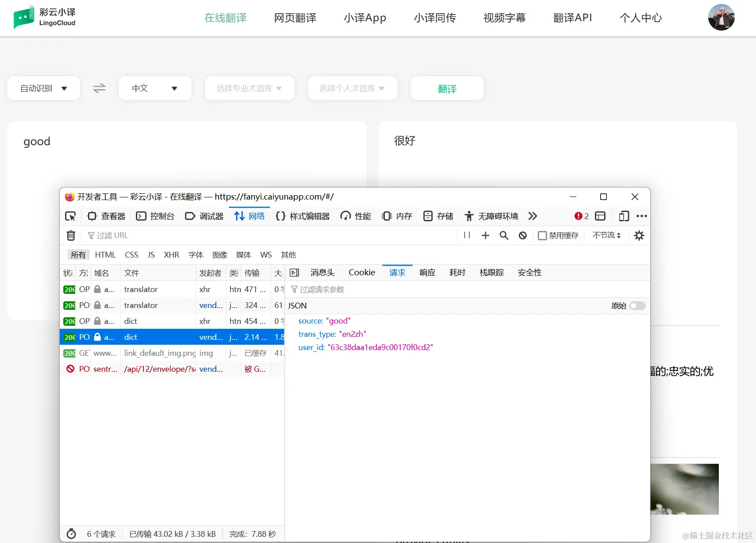Screen dimensions: 756x543
Task: Open 选择专业术语库 dropdown
Action: click(x=250, y=88)
